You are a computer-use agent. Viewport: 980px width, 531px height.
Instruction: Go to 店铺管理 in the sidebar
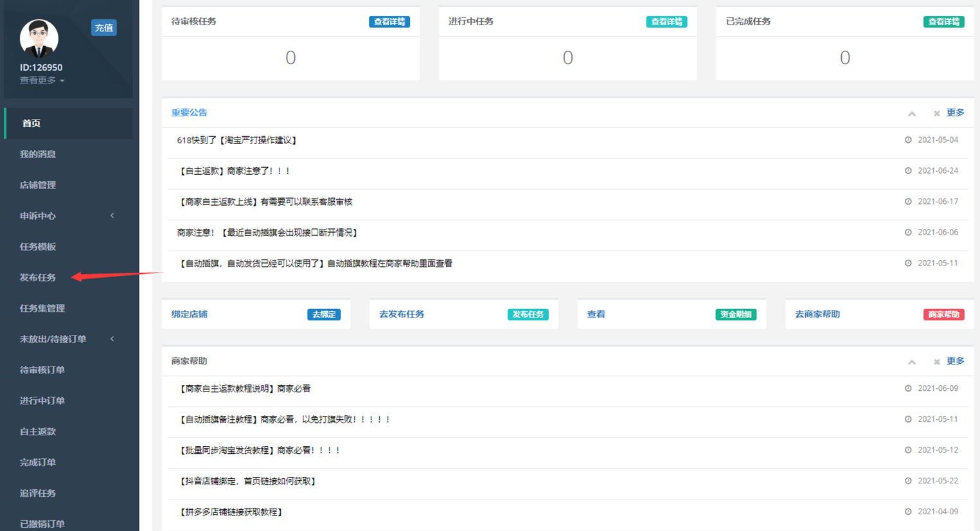click(x=38, y=185)
